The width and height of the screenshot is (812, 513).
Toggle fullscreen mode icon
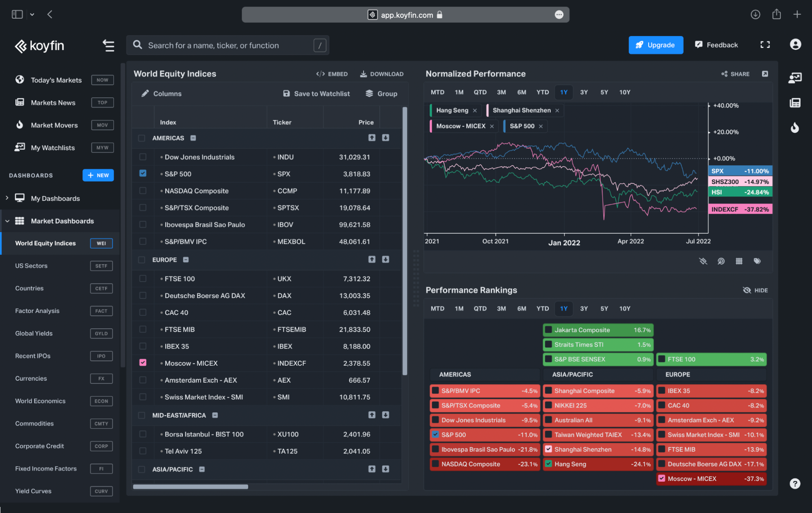(765, 45)
